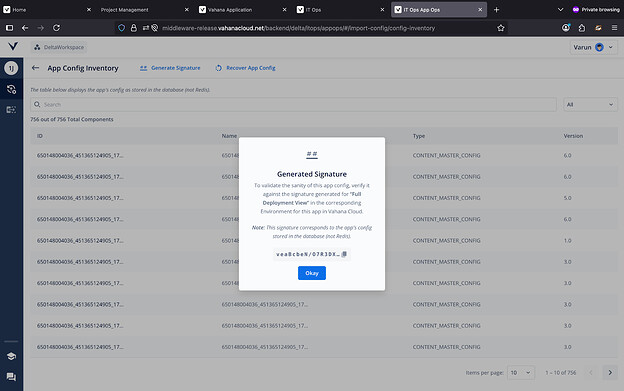Click the Okay button in the dialog
The width and height of the screenshot is (624, 391).
coord(312,273)
